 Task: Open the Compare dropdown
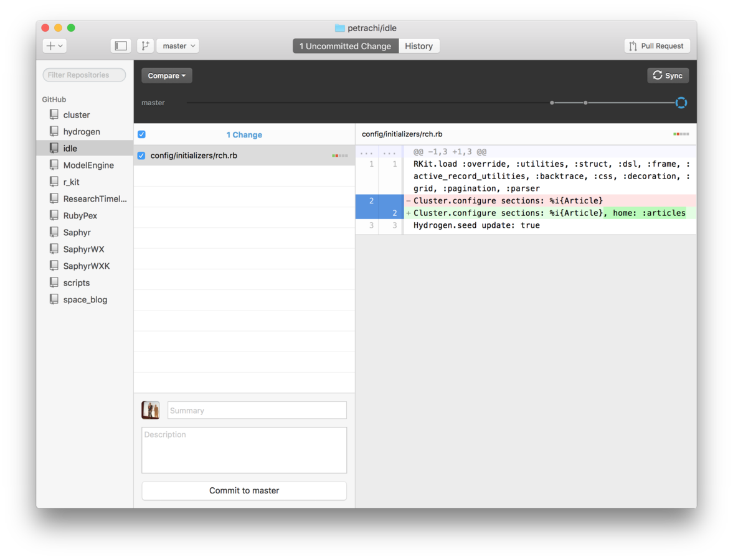(167, 75)
